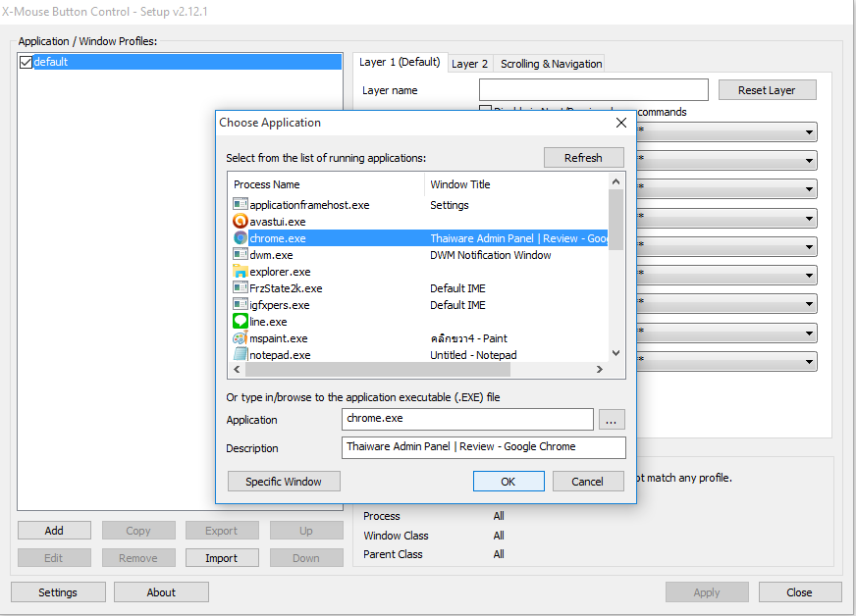Viewport: 856px width, 616px height.
Task: Select the line.exe row text
Action: (x=268, y=322)
